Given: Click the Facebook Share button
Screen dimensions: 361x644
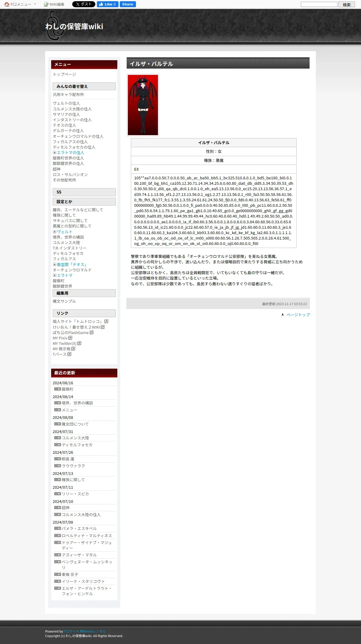Looking at the screenshot, I should coord(128,4).
